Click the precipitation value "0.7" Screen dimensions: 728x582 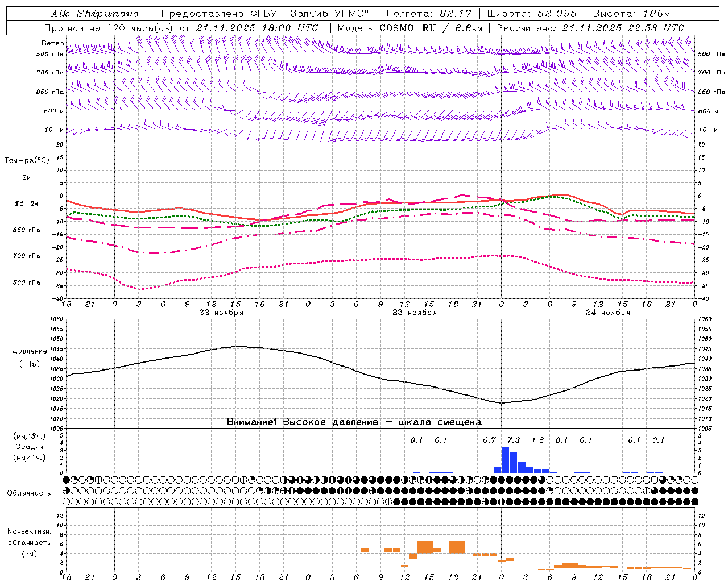(489, 440)
